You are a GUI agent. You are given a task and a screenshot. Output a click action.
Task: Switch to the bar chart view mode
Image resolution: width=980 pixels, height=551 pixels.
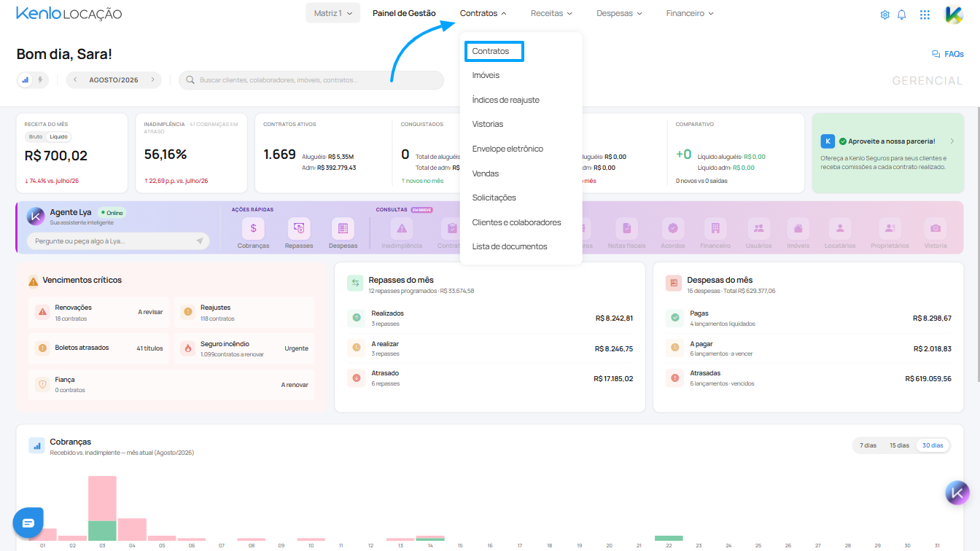(26, 80)
